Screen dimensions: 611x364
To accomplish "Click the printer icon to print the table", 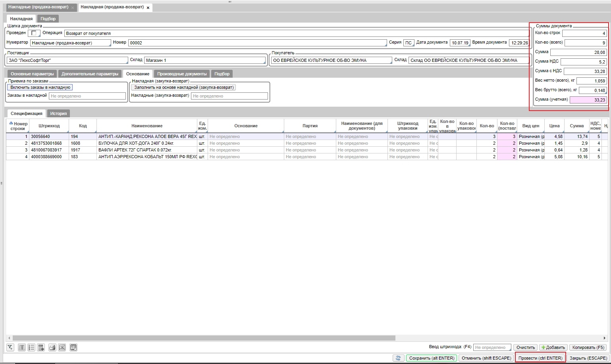I will (x=52, y=347).
